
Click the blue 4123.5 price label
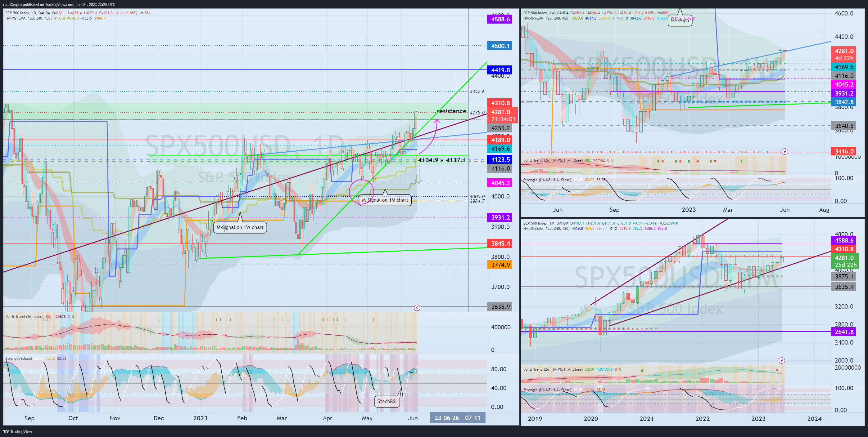tap(500, 159)
